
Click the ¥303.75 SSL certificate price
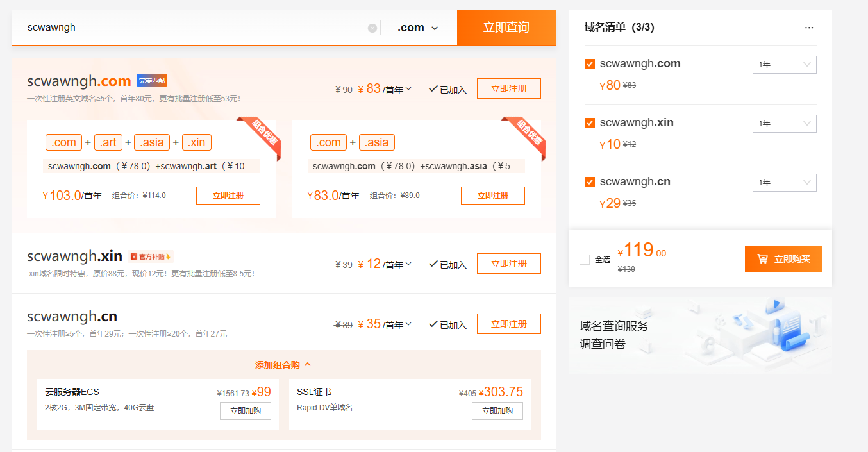(x=501, y=392)
